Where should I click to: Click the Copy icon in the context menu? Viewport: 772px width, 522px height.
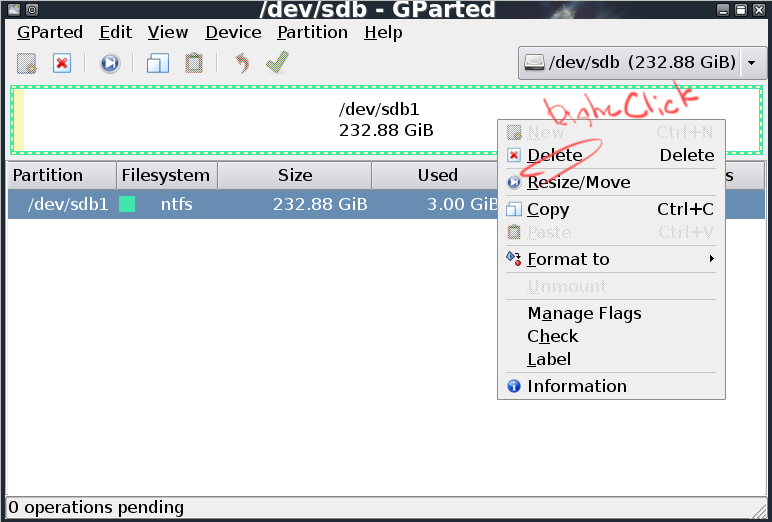tap(514, 210)
